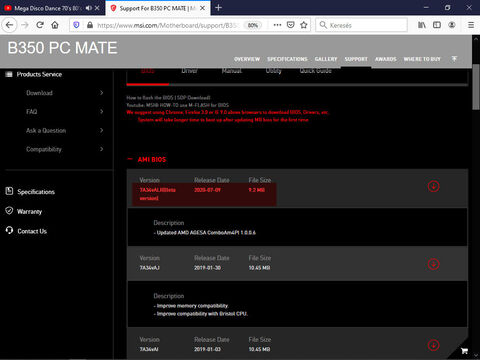Close the Support For B350 PC MATE tab

202,8
